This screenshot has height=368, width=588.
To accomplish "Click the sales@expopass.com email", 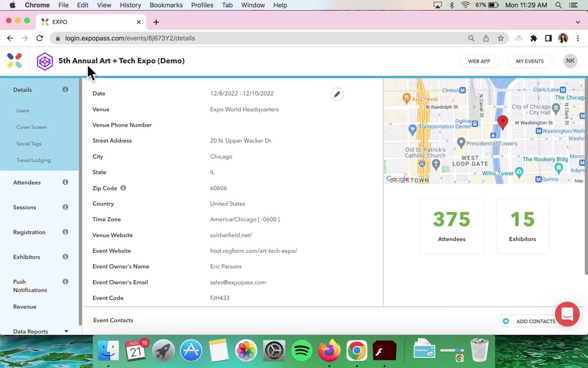I will (238, 282).
